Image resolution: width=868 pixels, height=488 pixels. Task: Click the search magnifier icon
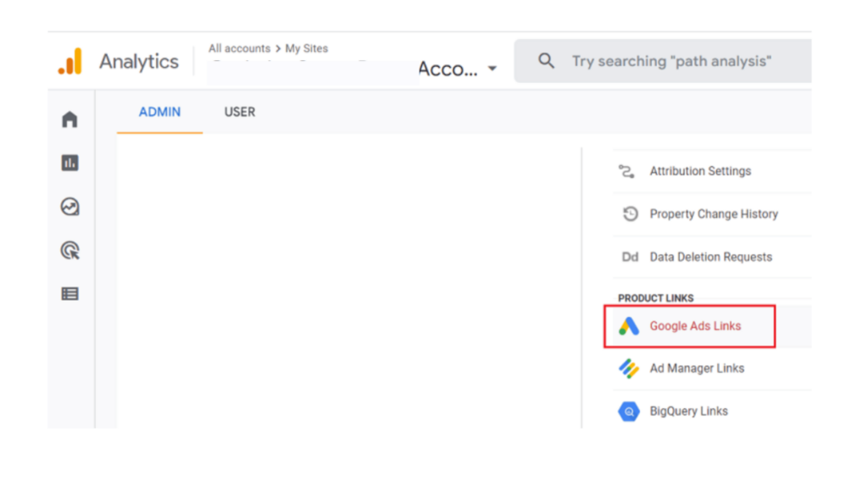[546, 60]
